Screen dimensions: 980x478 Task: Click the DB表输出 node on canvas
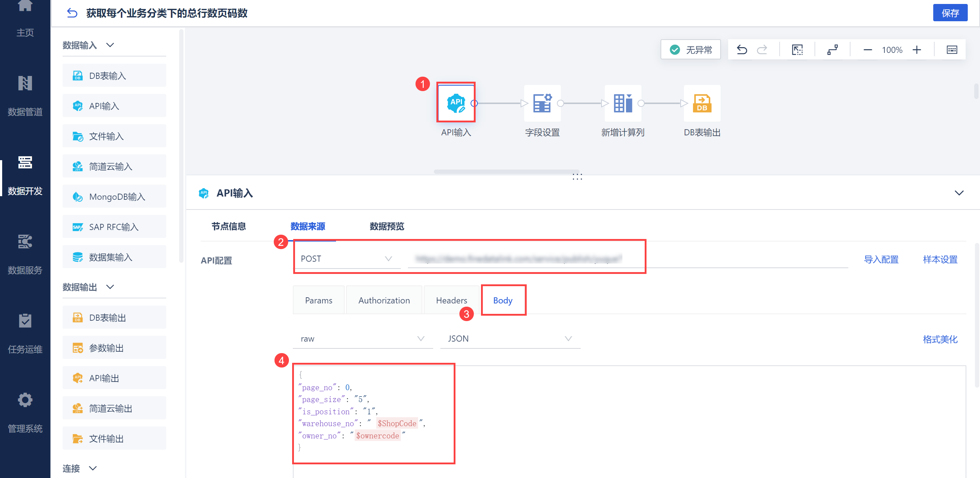pyautogui.click(x=702, y=103)
